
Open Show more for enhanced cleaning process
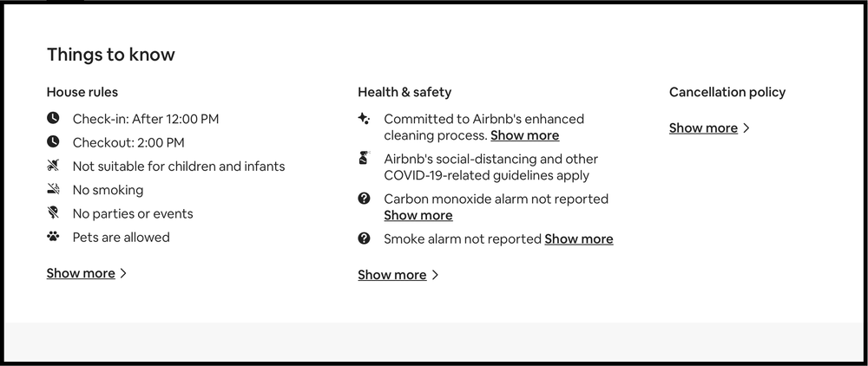coord(525,135)
